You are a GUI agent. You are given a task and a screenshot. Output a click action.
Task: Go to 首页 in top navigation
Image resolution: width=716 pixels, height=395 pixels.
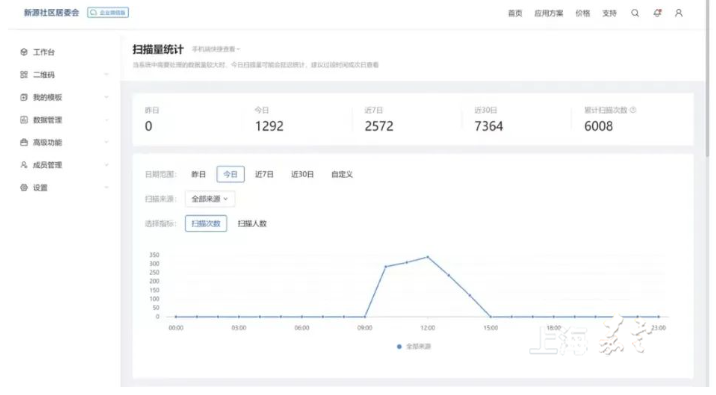[x=515, y=13]
